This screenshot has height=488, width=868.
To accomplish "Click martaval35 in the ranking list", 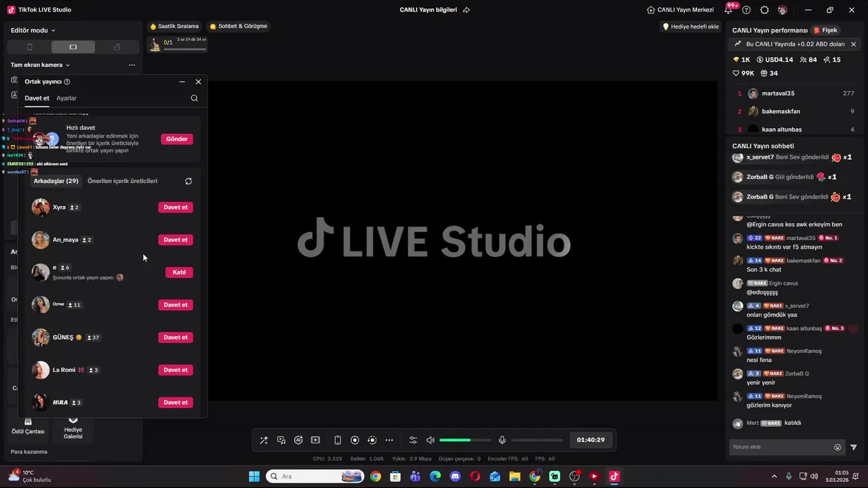I will tap(778, 94).
